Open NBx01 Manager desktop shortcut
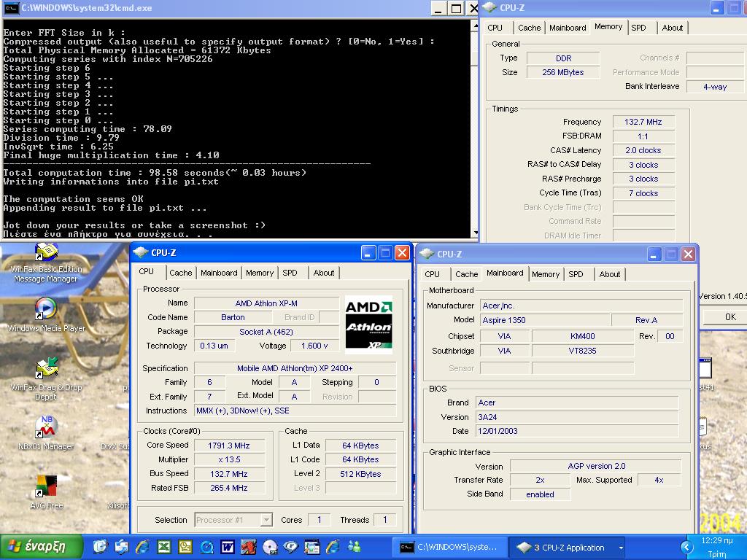 click(46, 432)
